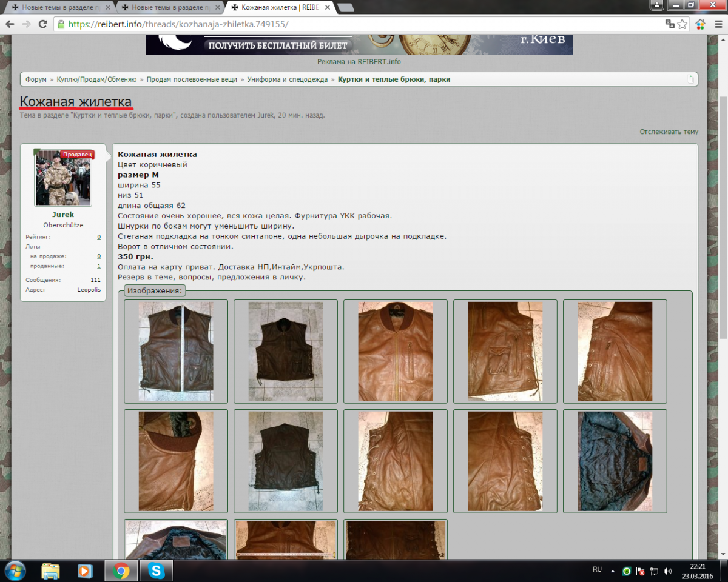Bookmark this page with the star icon
The width and height of the screenshot is (728, 582).
pyautogui.click(x=682, y=24)
